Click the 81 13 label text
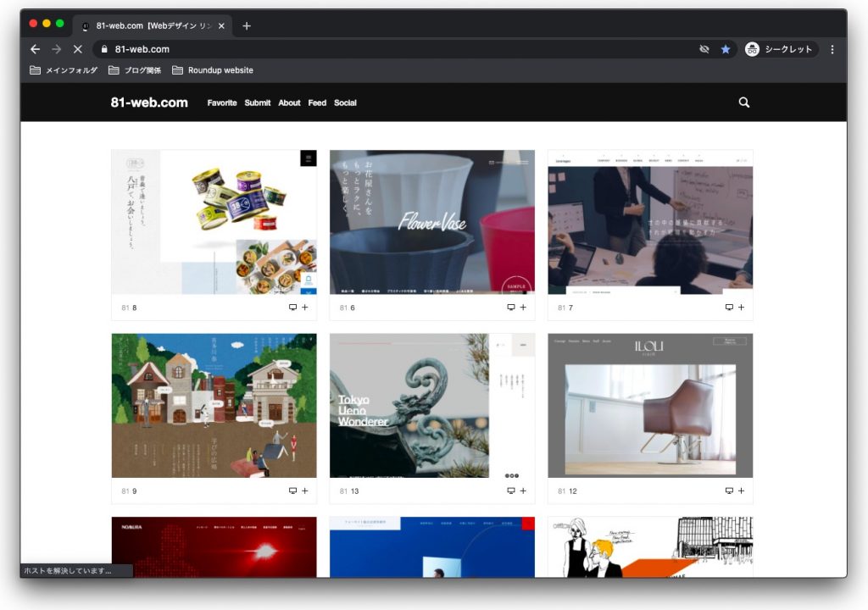Viewport: 868px width, 610px height. (x=349, y=491)
